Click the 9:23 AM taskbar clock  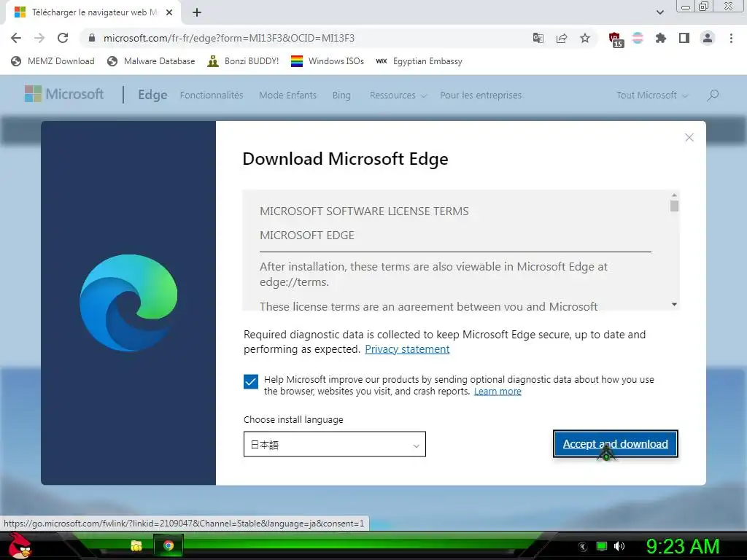[682, 546]
